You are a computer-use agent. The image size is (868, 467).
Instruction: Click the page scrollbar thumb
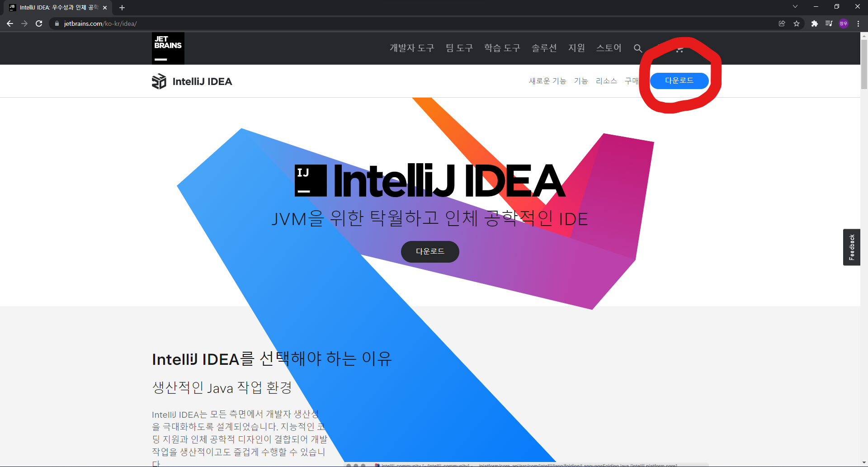pyautogui.click(x=864, y=64)
